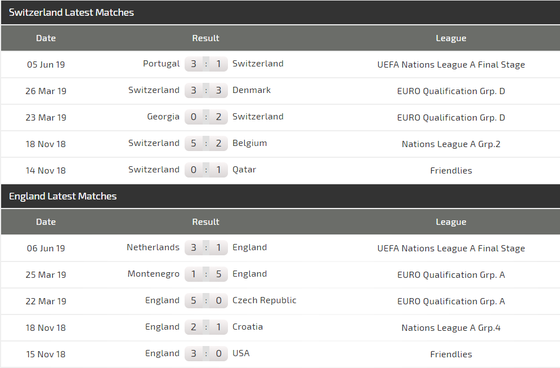Click the England 2:1 Croatia score
Image resolution: width=560 pixels, height=368 pixels.
click(206, 327)
